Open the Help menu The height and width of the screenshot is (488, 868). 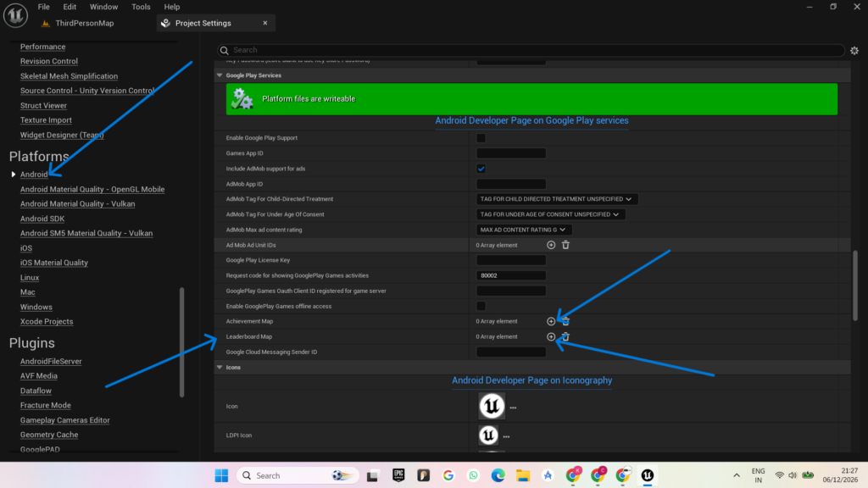pyautogui.click(x=171, y=7)
